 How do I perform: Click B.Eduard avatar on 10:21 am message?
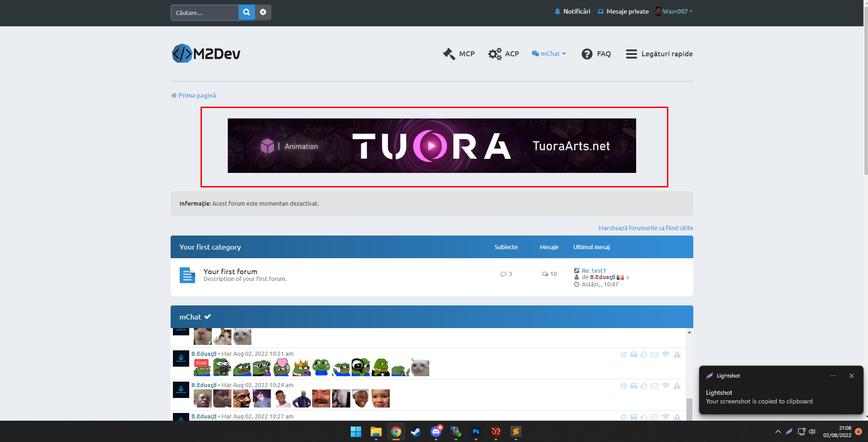pos(181,359)
